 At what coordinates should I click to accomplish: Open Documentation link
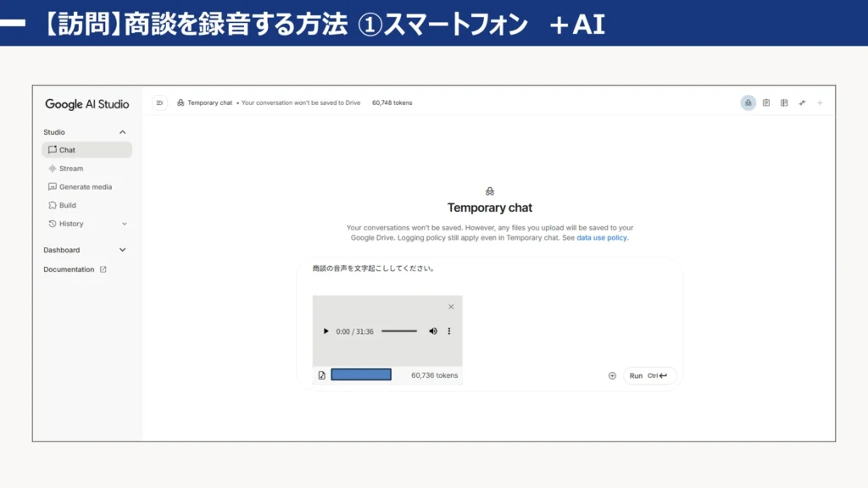click(69, 269)
